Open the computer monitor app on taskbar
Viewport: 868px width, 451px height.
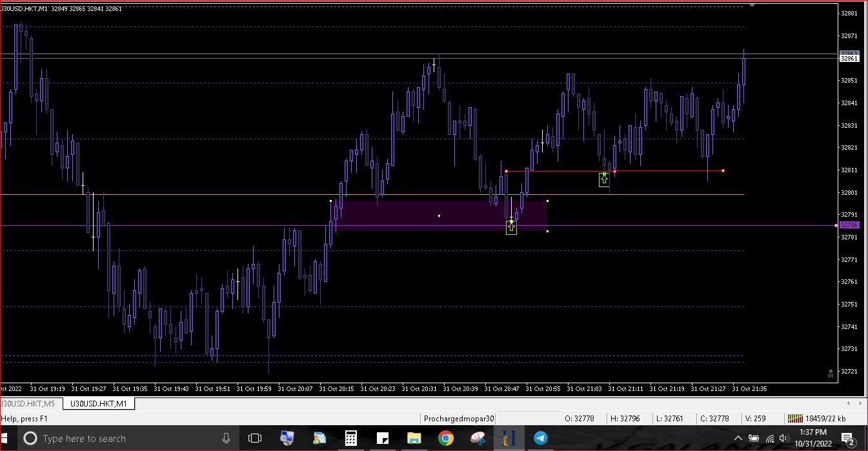coord(287,439)
